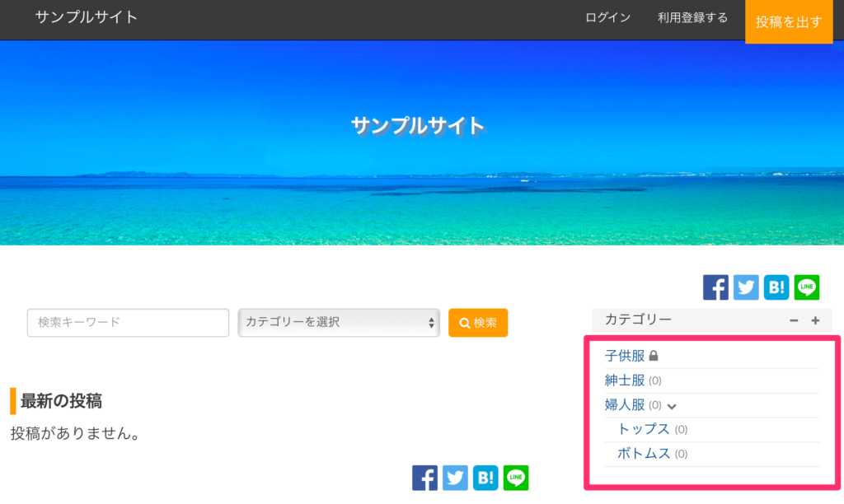
Task: Share via the bottom Facebook icon
Action: pos(424,478)
